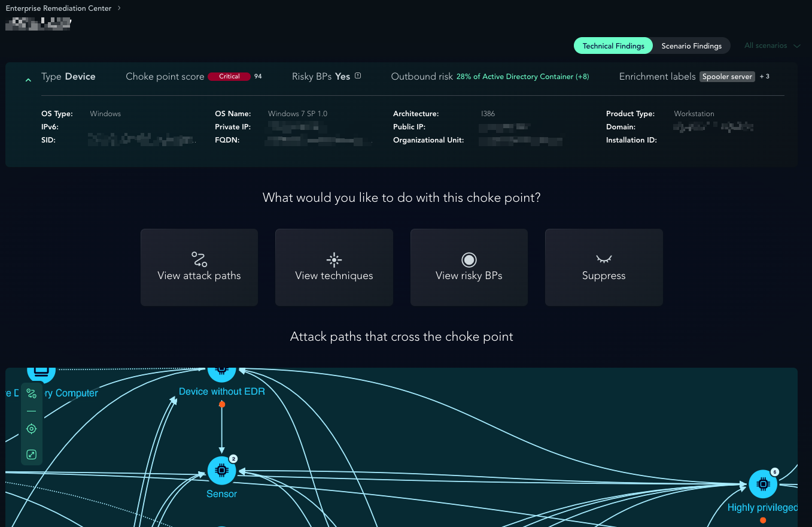Click the Sensor node icon in the graph
This screenshot has height=527, width=812.
point(221,471)
